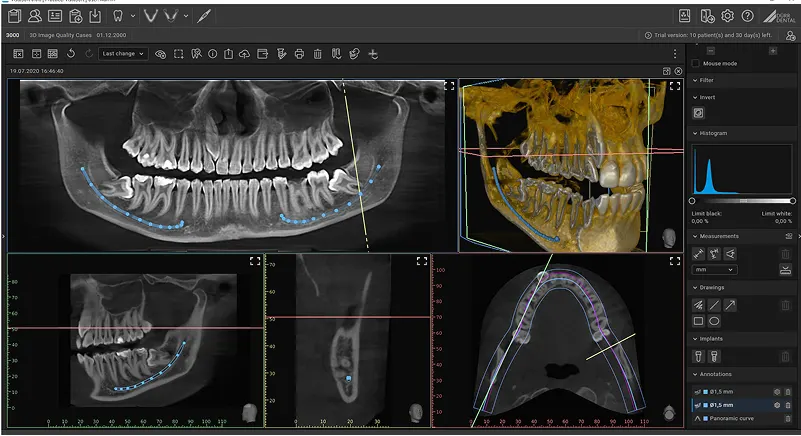
Task: Open the patients list icon
Action: [35, 16]
